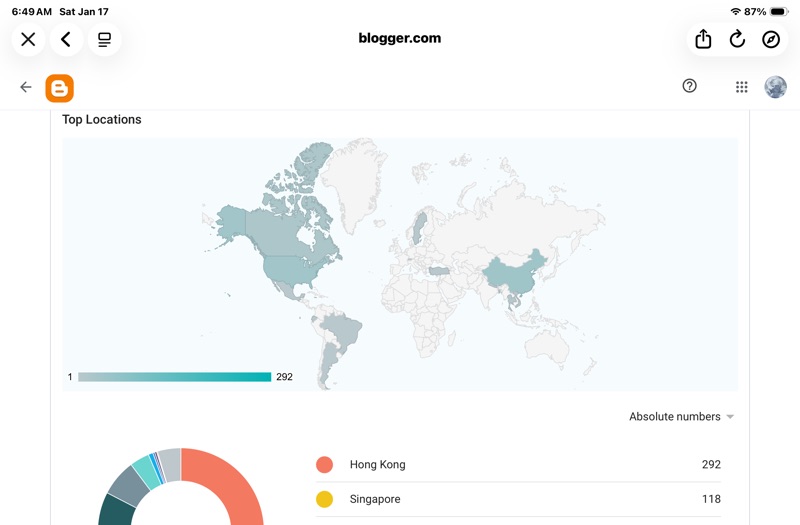Go back using the browser chevron
Viewport: 800px width, 525px height.
[x=66, y=39]
